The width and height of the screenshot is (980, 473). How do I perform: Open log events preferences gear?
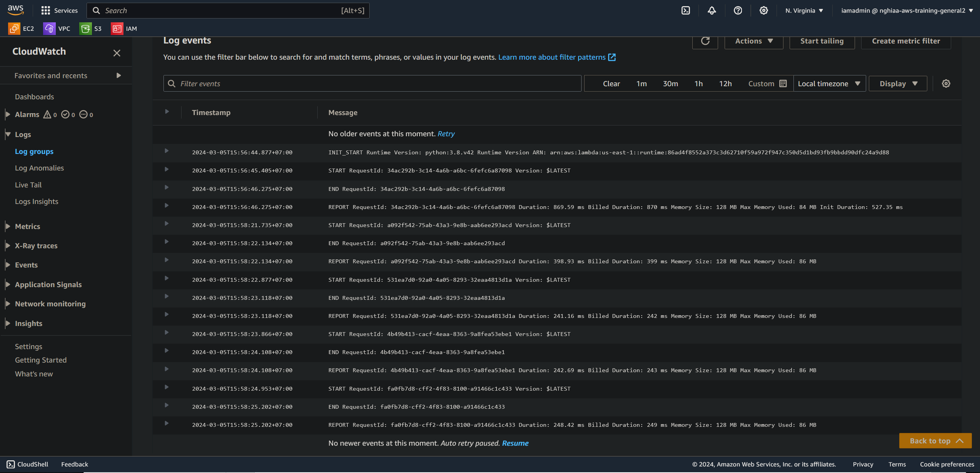[x=946, y=84]
